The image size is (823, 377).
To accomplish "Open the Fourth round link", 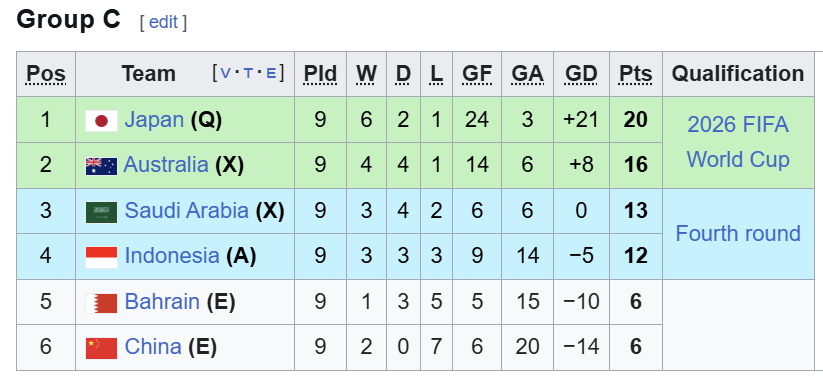I will (x=738, y=233).
